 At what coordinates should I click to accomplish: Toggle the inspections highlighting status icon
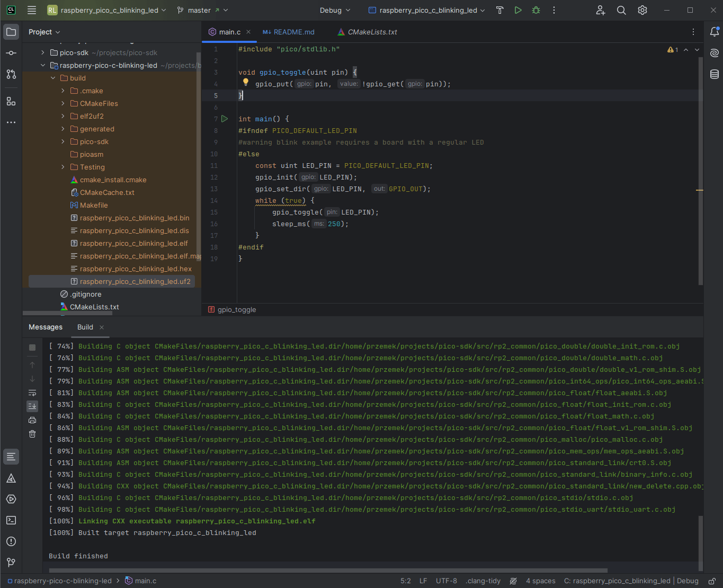(x=513, y=581)
